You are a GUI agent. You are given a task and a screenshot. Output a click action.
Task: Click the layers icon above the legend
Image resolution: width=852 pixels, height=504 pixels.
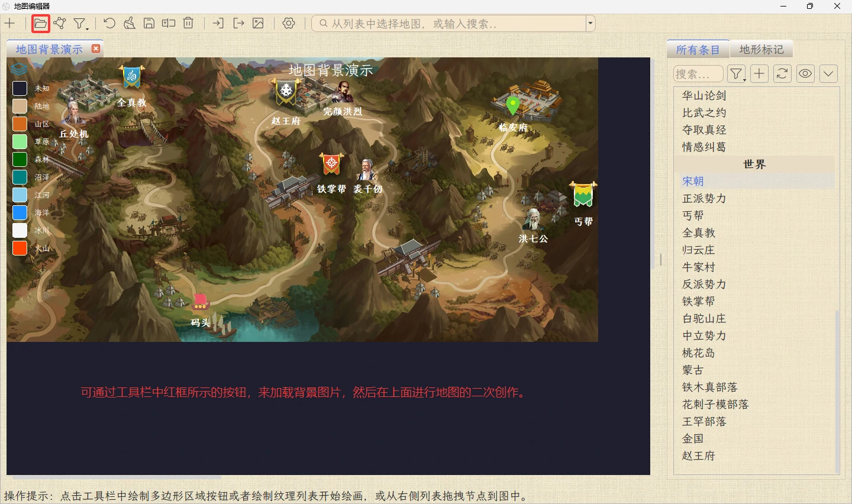(x=19, y=68)
